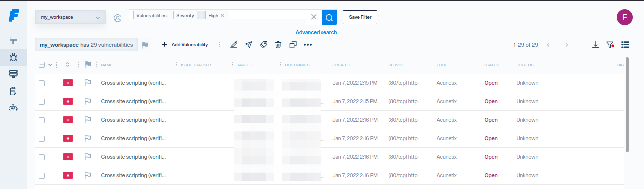The width and height of the screenshot is (644, 189).
Task: Click the TARGET column header
Action: [245, 65]
